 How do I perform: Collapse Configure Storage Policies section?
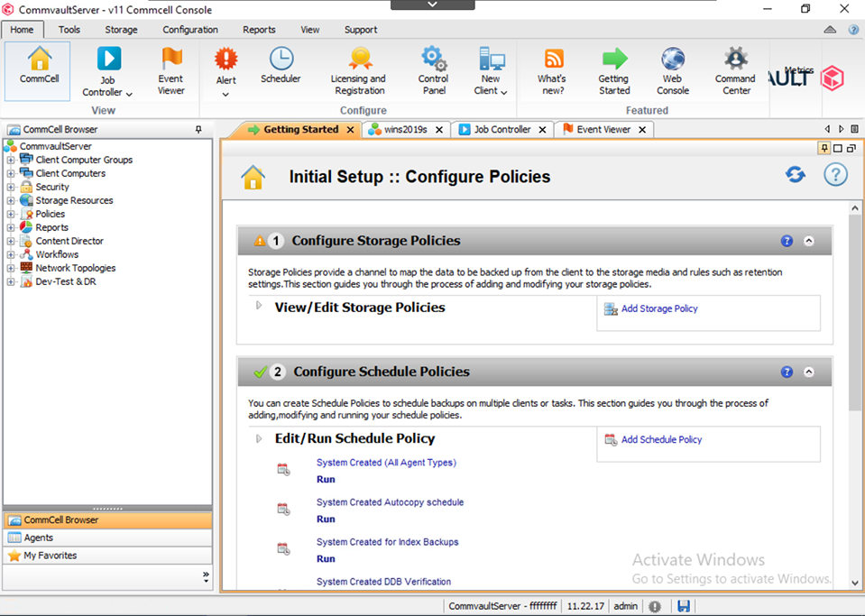[x=809, y=241]
